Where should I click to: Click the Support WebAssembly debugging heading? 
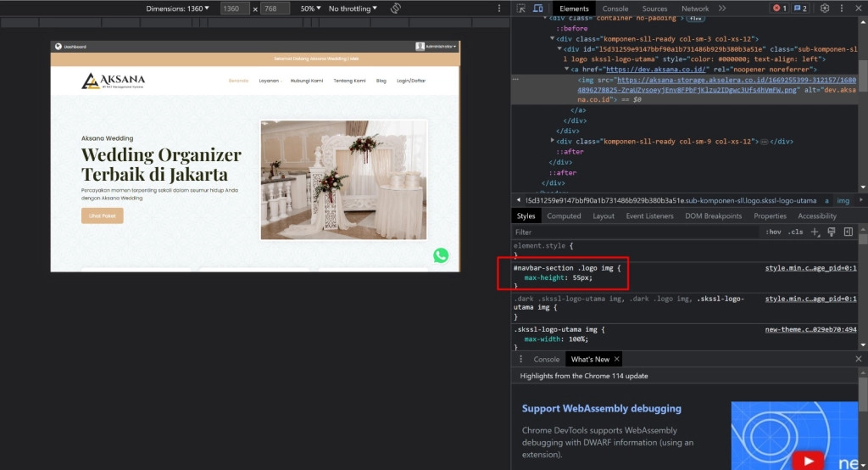602,408
